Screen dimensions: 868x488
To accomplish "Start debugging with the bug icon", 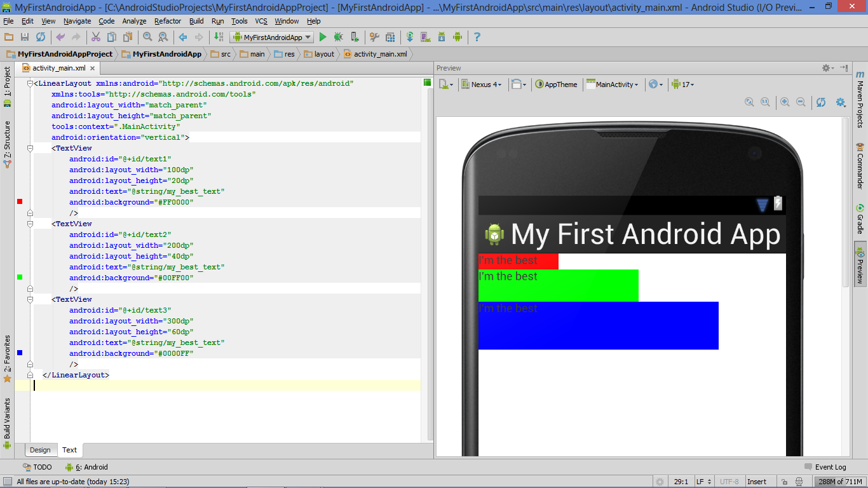I will coord(339,37).
